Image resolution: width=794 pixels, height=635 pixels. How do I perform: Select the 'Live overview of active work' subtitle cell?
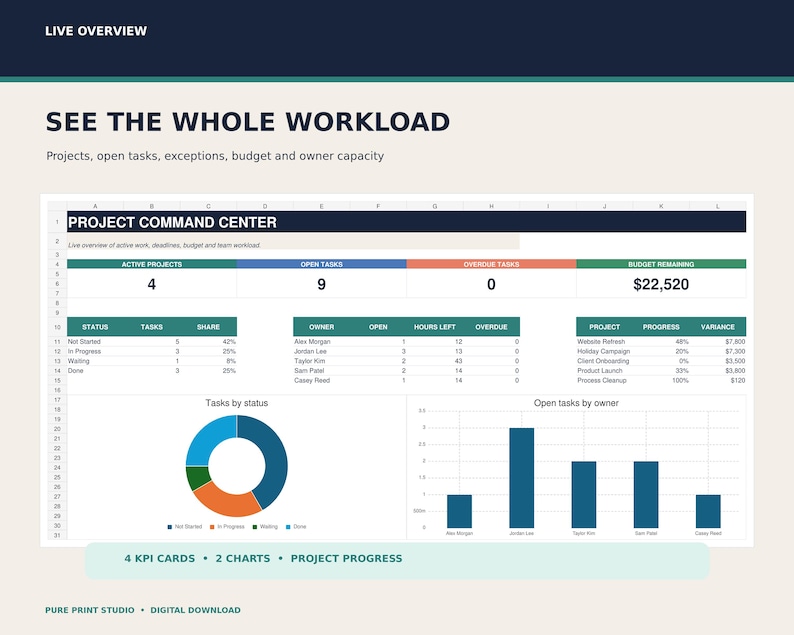coord(293,242)
